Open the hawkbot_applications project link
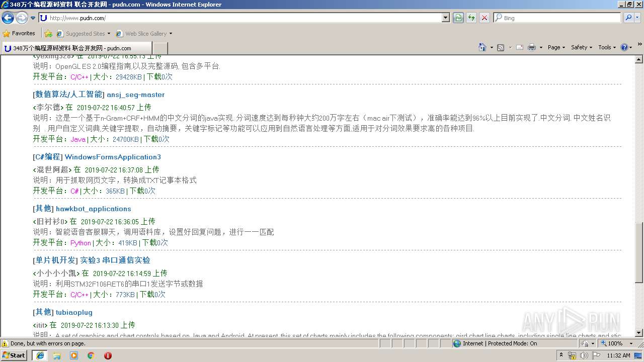Viewport: 644px width, 362px height. [x=94, y=209]
